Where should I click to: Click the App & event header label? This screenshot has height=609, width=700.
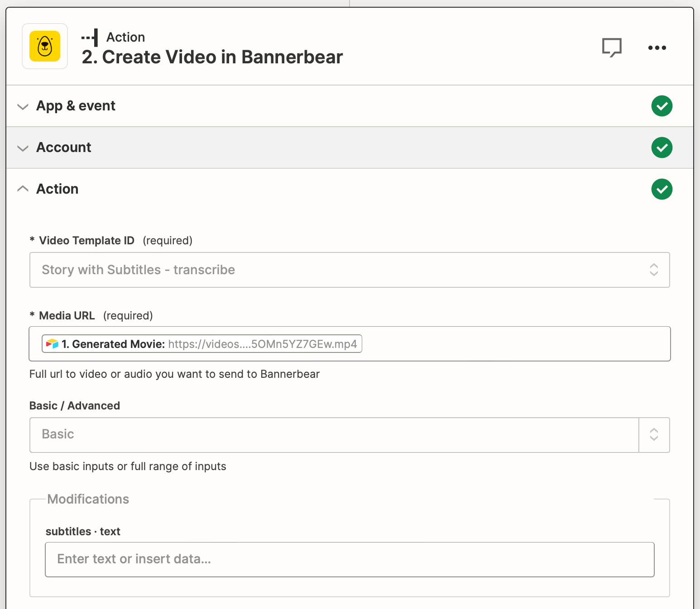[76, 106]
